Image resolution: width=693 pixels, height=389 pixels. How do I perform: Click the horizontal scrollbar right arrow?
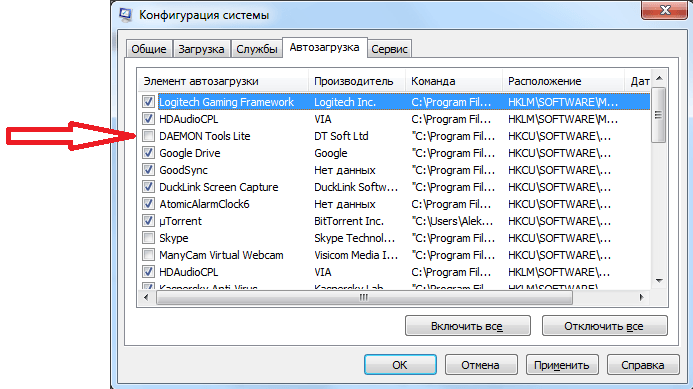click(x=641, y=297)
